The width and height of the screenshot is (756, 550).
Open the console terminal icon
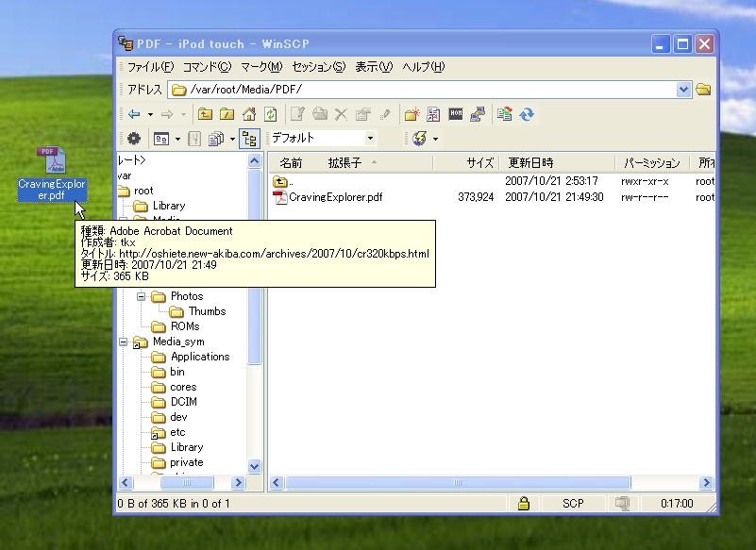(455, 114)
